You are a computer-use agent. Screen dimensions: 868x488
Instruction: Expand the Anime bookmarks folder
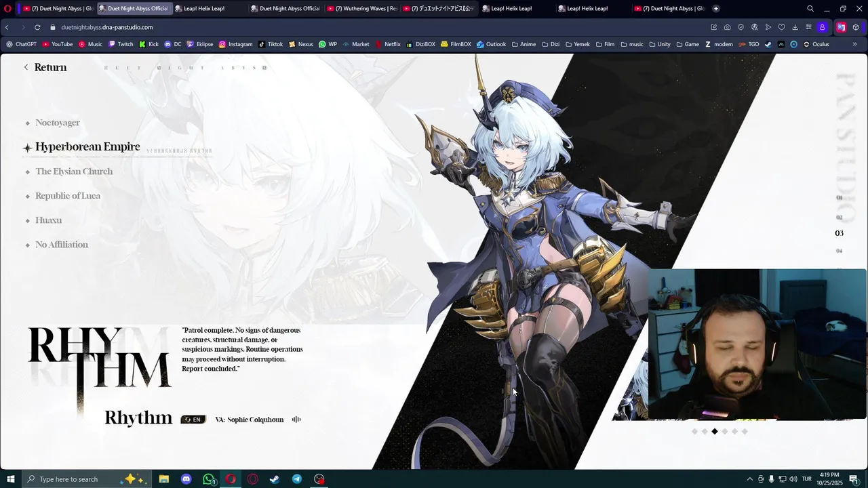[523, 44]
